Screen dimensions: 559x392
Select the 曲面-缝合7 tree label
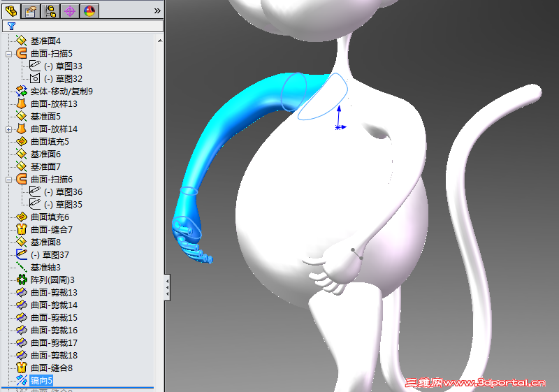52,229
